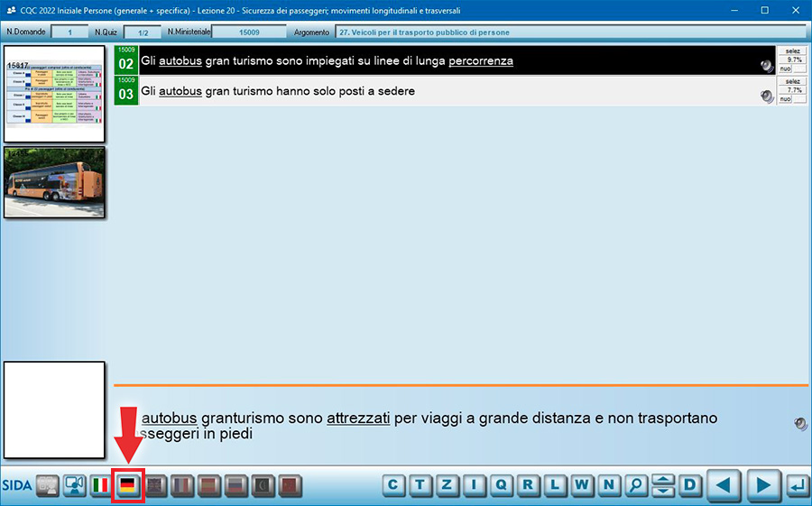Play audio for question 03
812x506 pixels.
[x=767, y=96]
